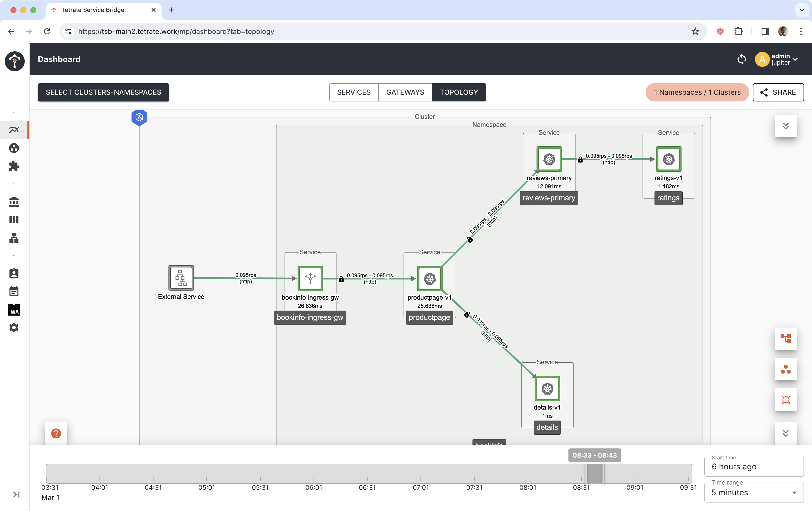Click the lock icon between reviews and ratings
The width and height of the screenshot is (812, 511).
[580, 160]
